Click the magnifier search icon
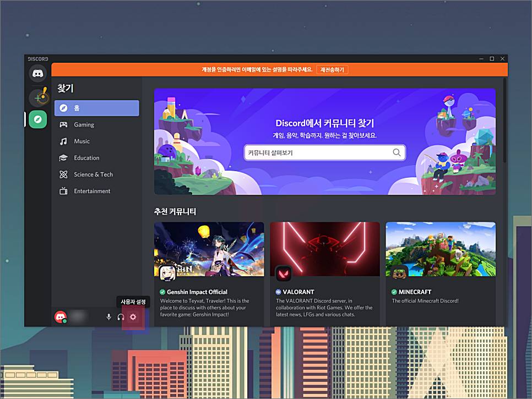 pos(397,152)
